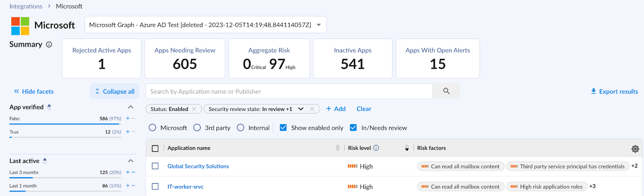Image resolution: width=644 pixels, height=196 pixels.
Task: Focus the Application name or Publisher search field
Action: pyautogui.click(x=289, y=91)
